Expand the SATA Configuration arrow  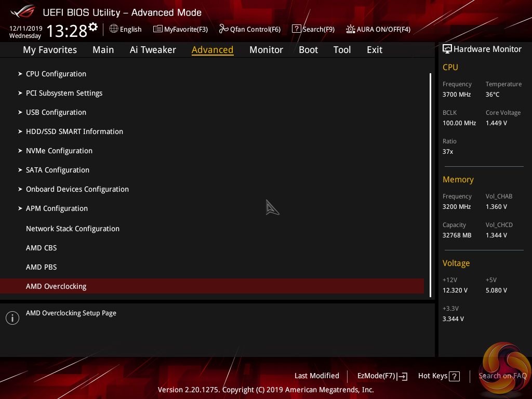point(20,170)
